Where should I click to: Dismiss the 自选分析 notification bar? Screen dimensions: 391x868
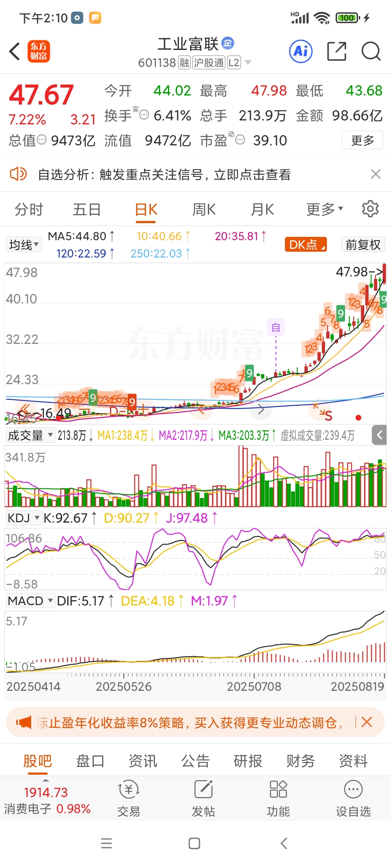pyautogui.click(x=376, y=174)
